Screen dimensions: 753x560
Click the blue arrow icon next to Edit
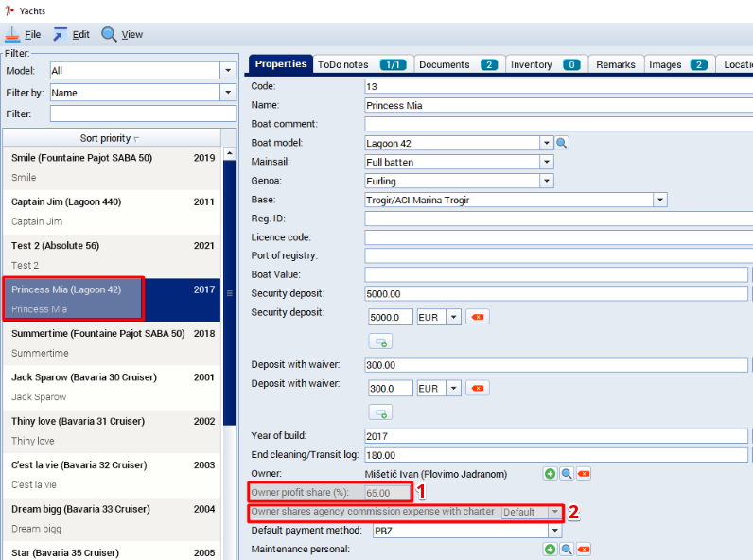tap(60, 35)
